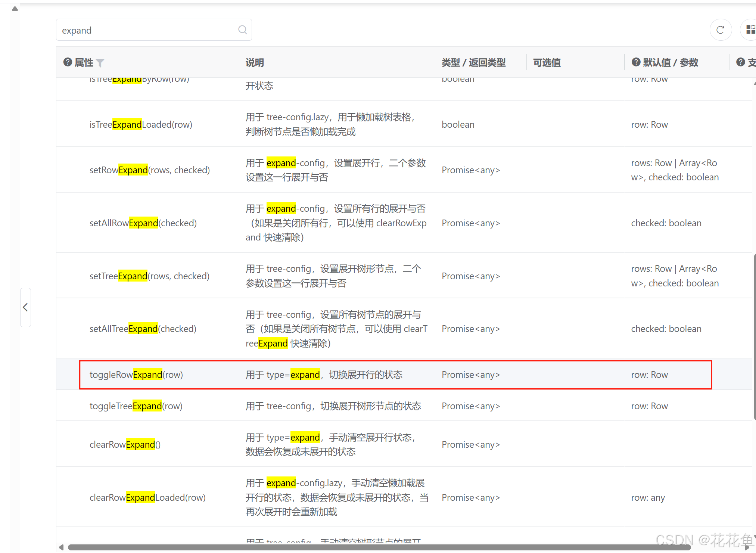Click right arrow of horizontal scrollbar

point(747,547)
